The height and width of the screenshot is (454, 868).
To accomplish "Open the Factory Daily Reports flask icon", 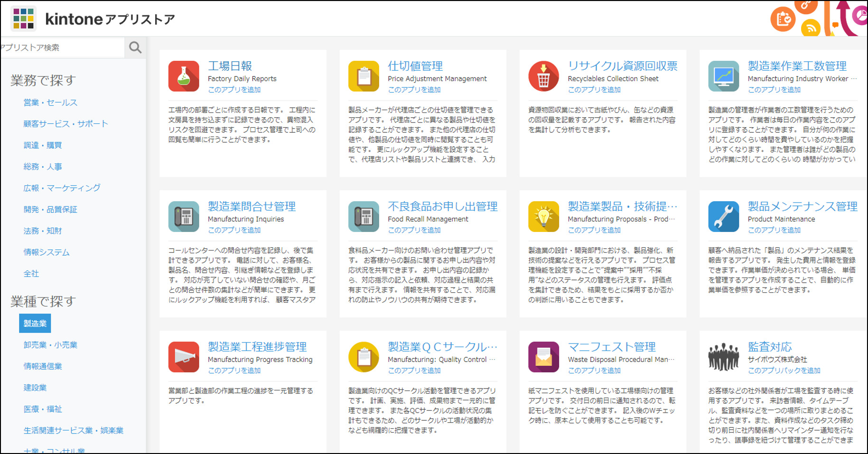I will pos(184,76).
